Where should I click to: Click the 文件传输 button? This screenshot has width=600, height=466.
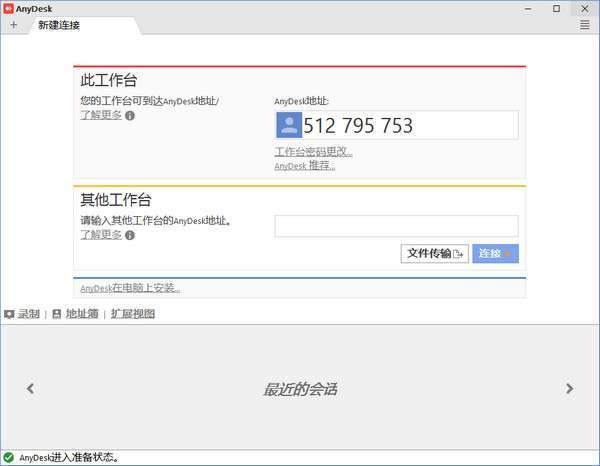[435, 254]
